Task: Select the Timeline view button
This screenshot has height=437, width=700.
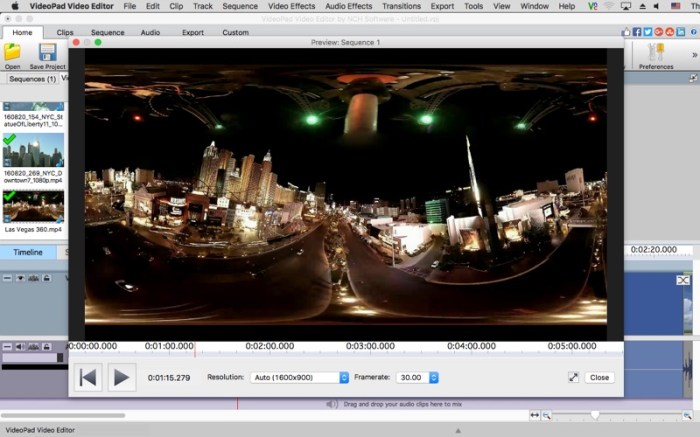Action: click(27, 253)
